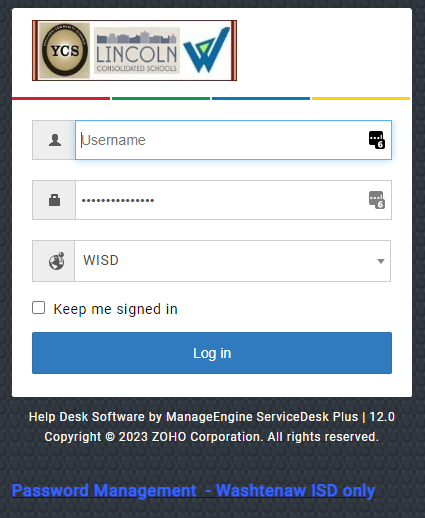Click the YCS circular logo
Screen dimensions: 425x518
pyautogui.click(x=65, y=50)
